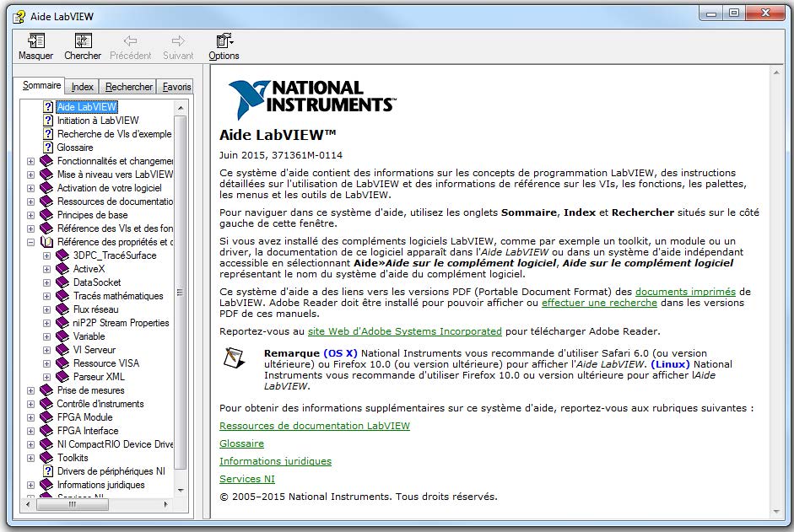Image resolution: width=794 pixels, height=532 pixels.
Task: Open the documents imprimés link
Action: pyautogui.click(x=685, y=292)
